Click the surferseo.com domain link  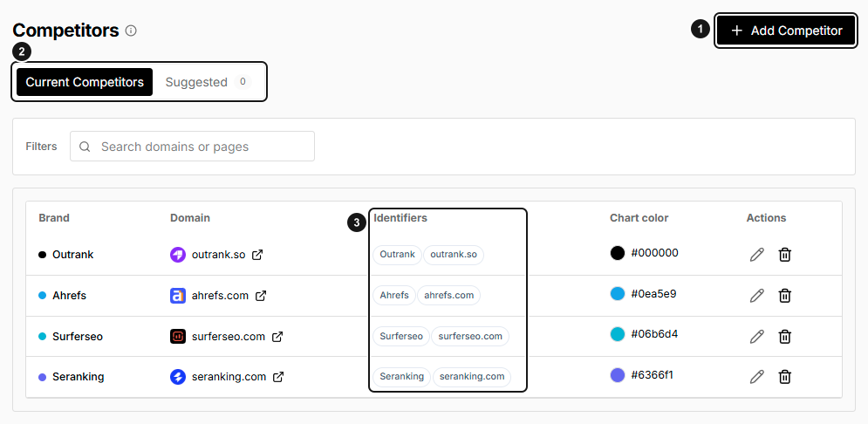click(228, 337)
